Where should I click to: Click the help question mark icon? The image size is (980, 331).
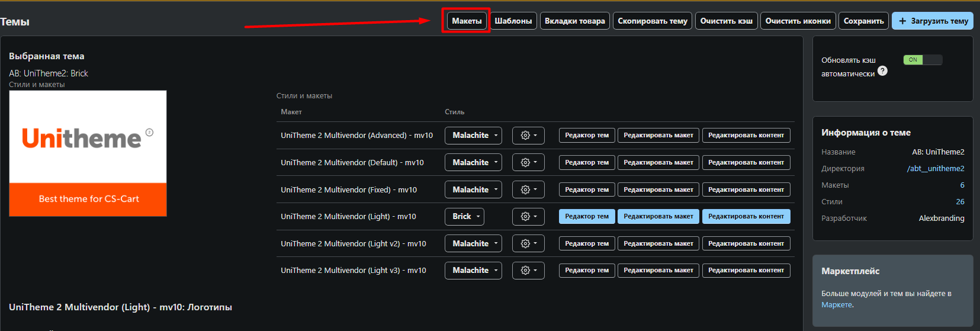pos(882,71)
